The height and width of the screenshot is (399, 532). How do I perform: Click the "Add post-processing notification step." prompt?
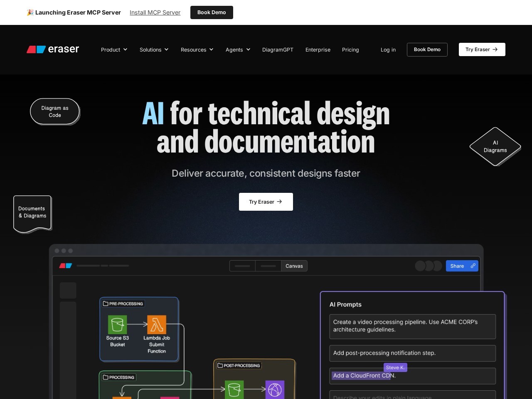(x=413, y=353)
